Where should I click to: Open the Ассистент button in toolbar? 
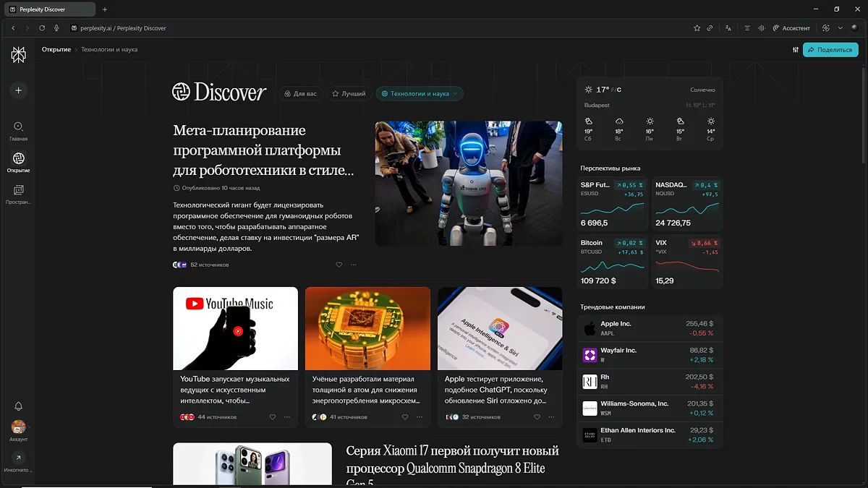point(791,28)
